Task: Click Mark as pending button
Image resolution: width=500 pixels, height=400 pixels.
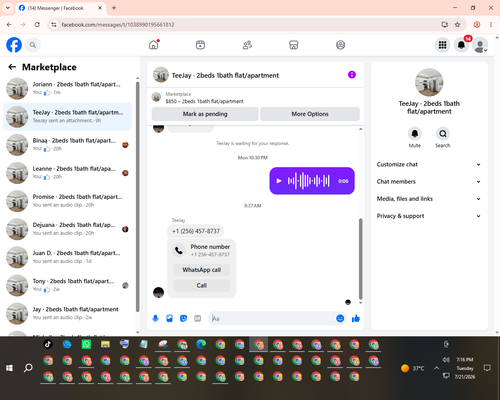Action: [205, 114]
